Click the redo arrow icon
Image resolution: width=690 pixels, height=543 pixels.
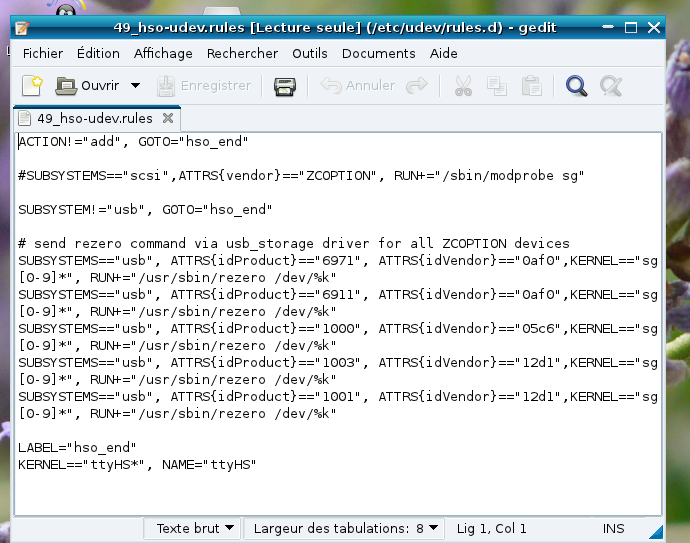click(416, 85)
